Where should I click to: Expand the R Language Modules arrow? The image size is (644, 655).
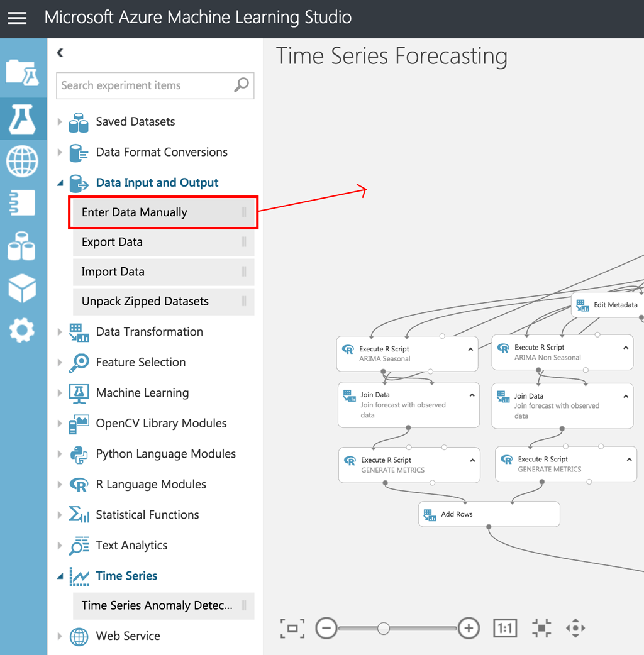click(60, 484)
